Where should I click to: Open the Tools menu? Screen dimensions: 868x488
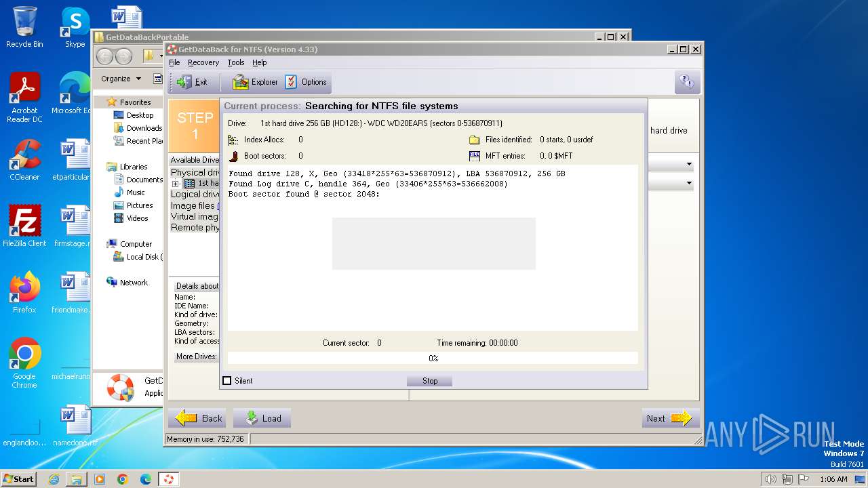(236, 62)
